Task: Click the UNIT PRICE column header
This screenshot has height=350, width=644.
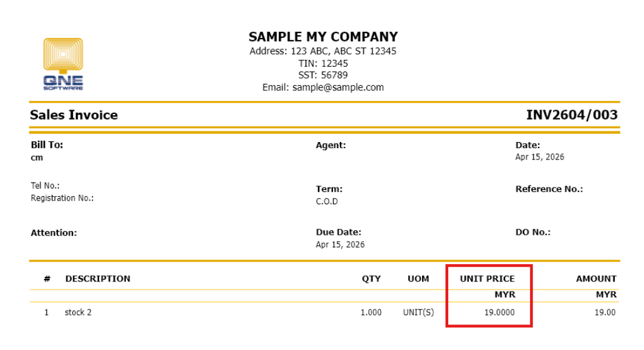Action: point(487,279)
